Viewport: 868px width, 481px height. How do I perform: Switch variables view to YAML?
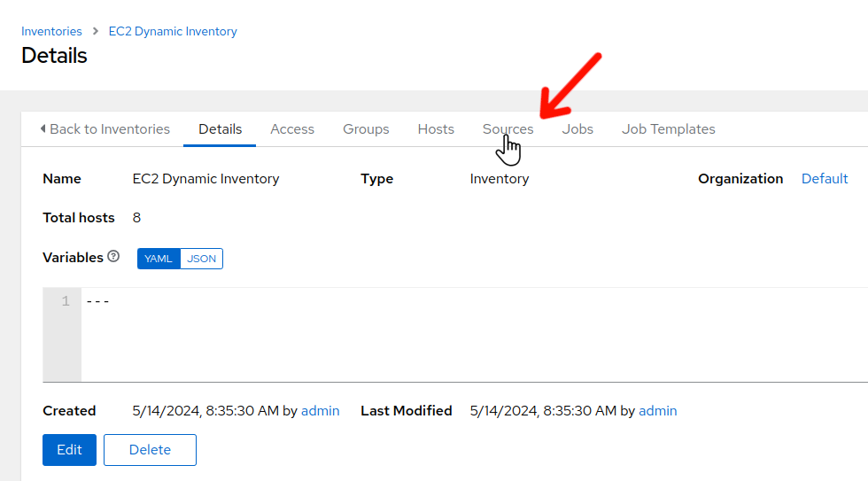pyautogui.click(x=159, y=259)
